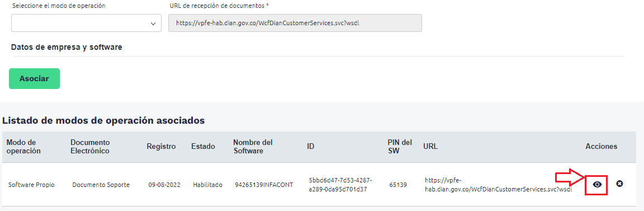Click the URL de recepción de documentos field
The width and height of the screenshot is (644, 211).
[x=295, y=23]
